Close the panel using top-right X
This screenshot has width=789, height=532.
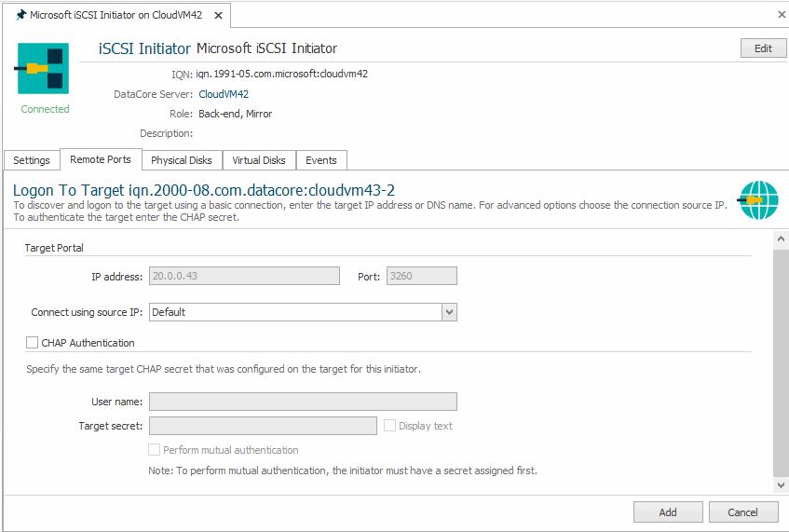pyautogui.click(x=781, y=15)
